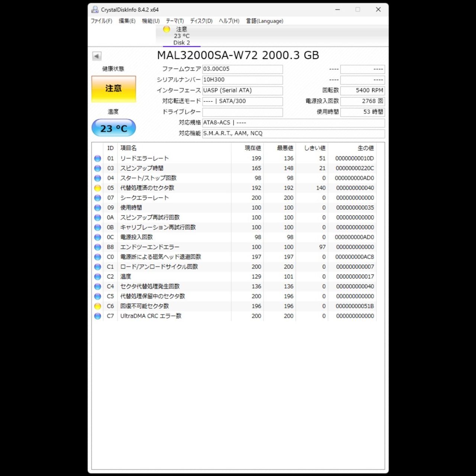This screenshot has height=476, width=476.
Task: Open the 編集(E) menu
Action: [127, 21]
